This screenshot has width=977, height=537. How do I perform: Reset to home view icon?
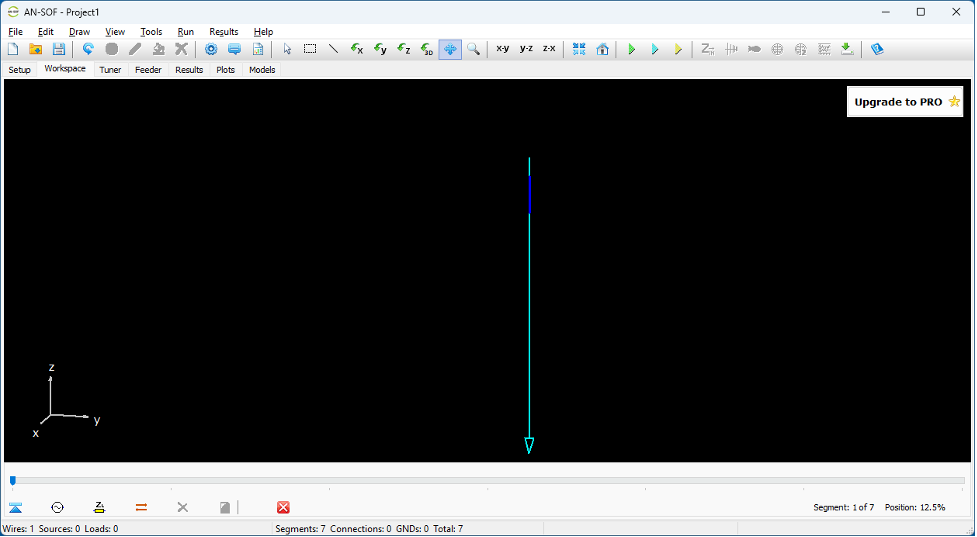[x=602, y=49]
